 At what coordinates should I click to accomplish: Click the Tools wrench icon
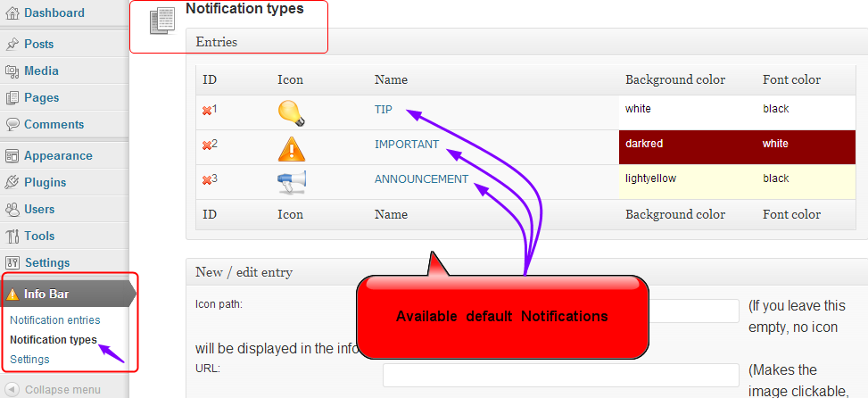click(12, 236)
